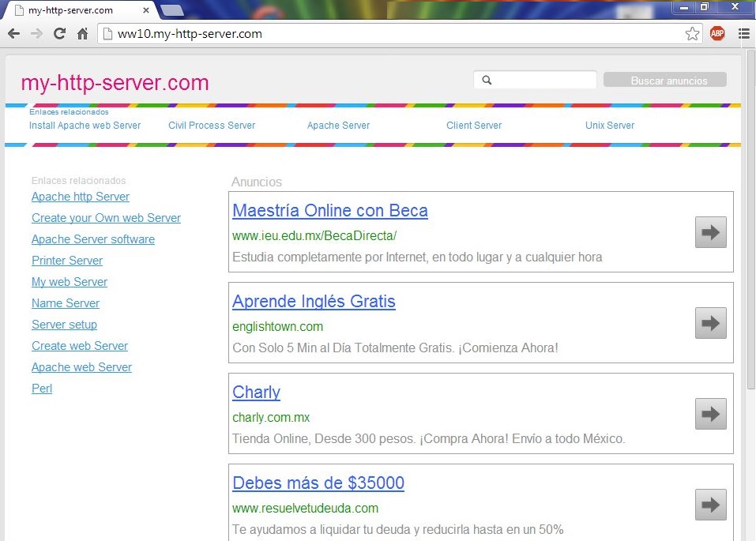The height and width of the screenshot is (541, 756).
Task: Click the browser Back arrow
Action: click(x=14, y=34)
